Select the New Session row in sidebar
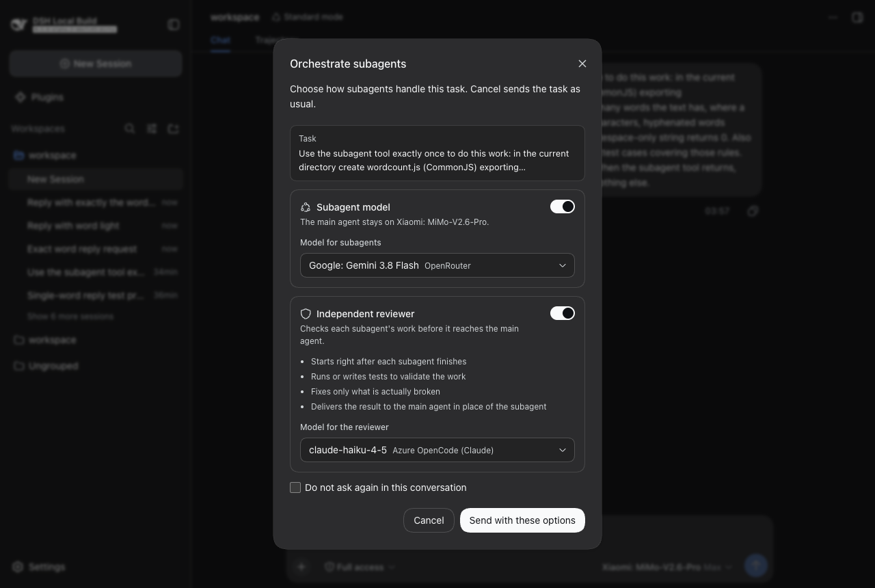The image size is (875, 588). [96, 179]
